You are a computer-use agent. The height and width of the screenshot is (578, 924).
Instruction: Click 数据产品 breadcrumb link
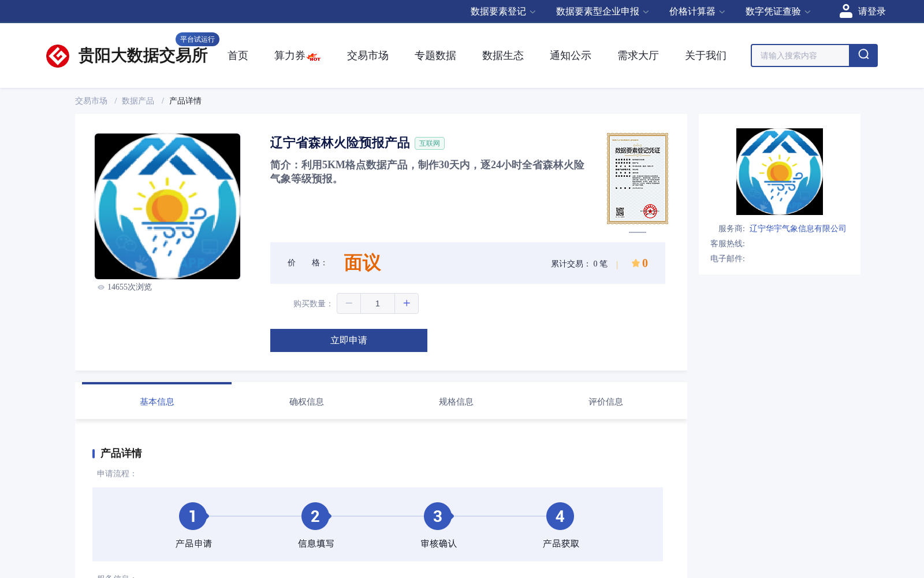tap(138, 101)
